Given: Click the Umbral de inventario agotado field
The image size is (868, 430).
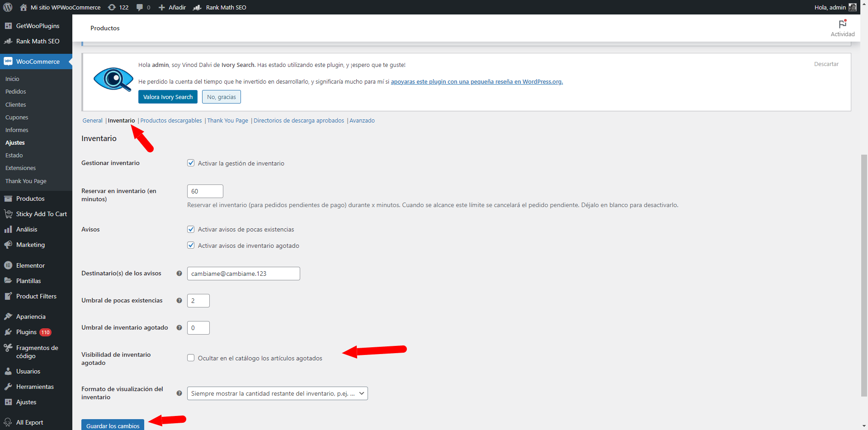Looking at the screenshot, I should point(198,328).
